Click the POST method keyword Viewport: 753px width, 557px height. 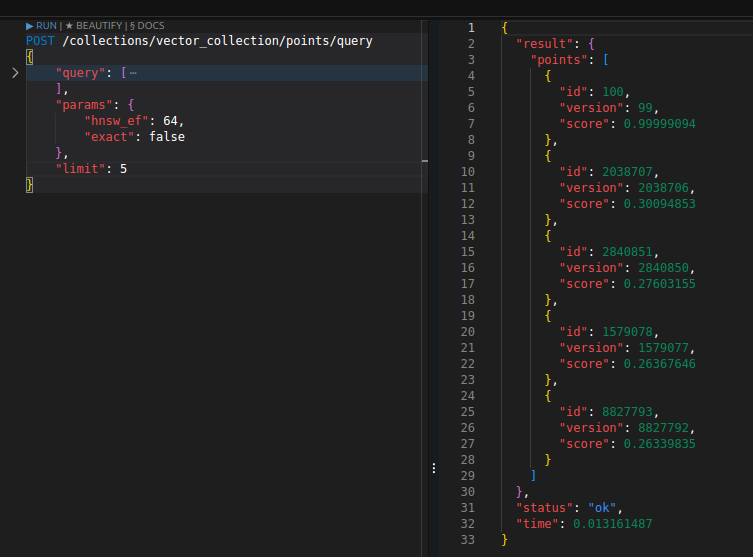click(41, 41)
